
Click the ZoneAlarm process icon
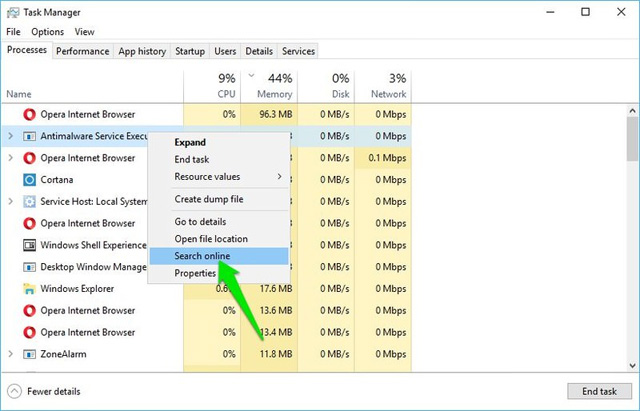[x=29, y=354]
